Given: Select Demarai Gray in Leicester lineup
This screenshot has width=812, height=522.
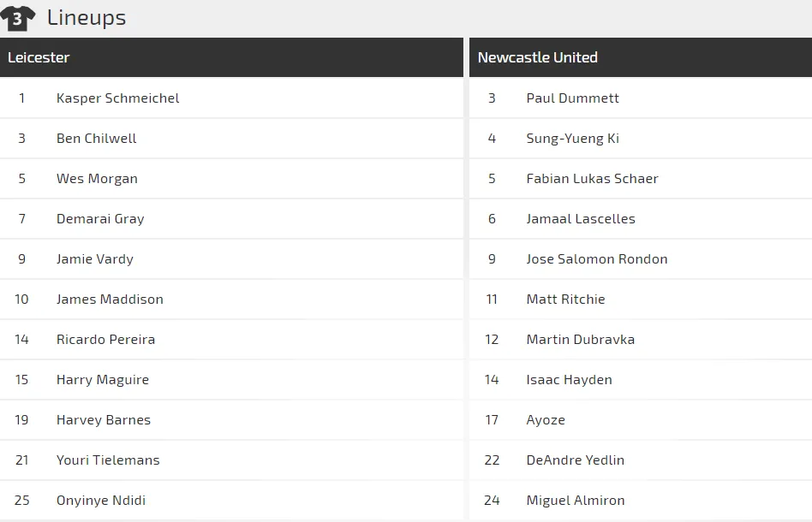Looking at the screenshot, I should pos(100,219).
